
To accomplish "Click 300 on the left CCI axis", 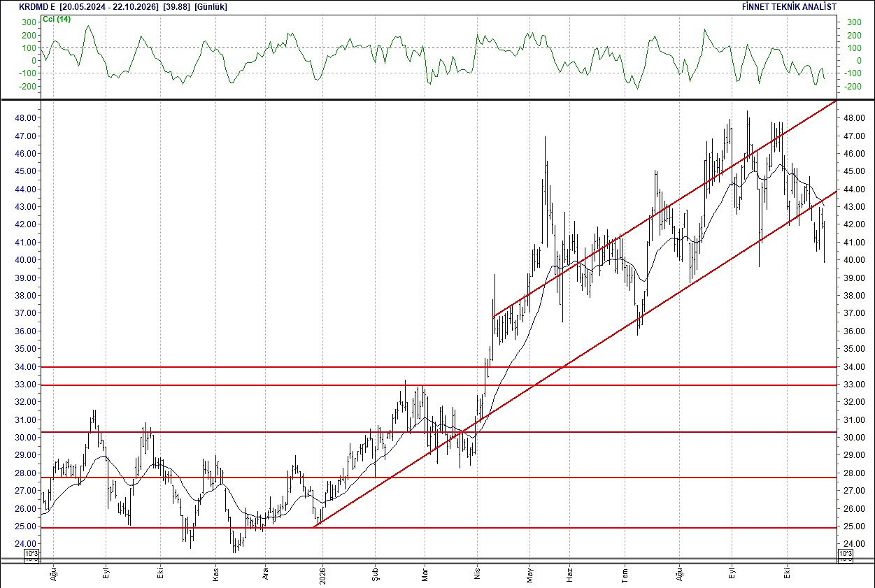I will coord(28,22).
